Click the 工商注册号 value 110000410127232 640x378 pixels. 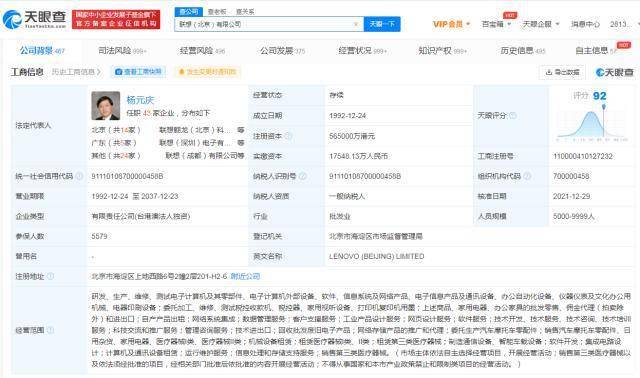tap(583, 156)
